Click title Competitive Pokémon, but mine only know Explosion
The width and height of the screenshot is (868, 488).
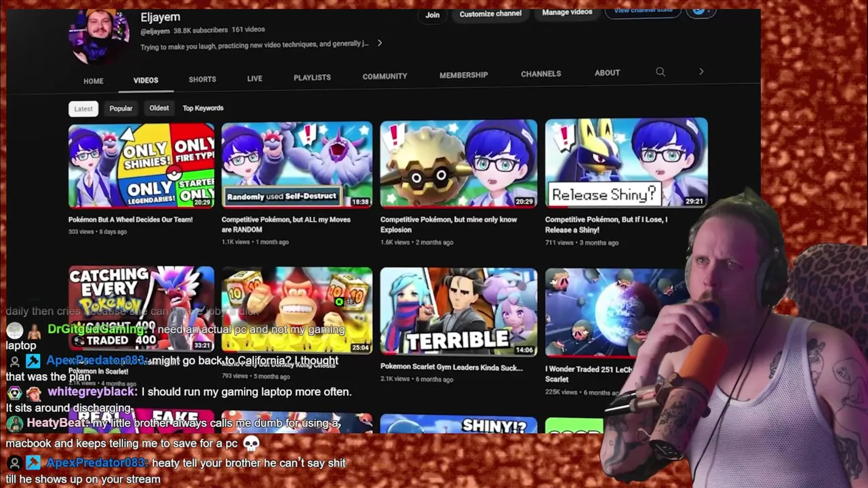pyautogui.click(x=448, y=224)
